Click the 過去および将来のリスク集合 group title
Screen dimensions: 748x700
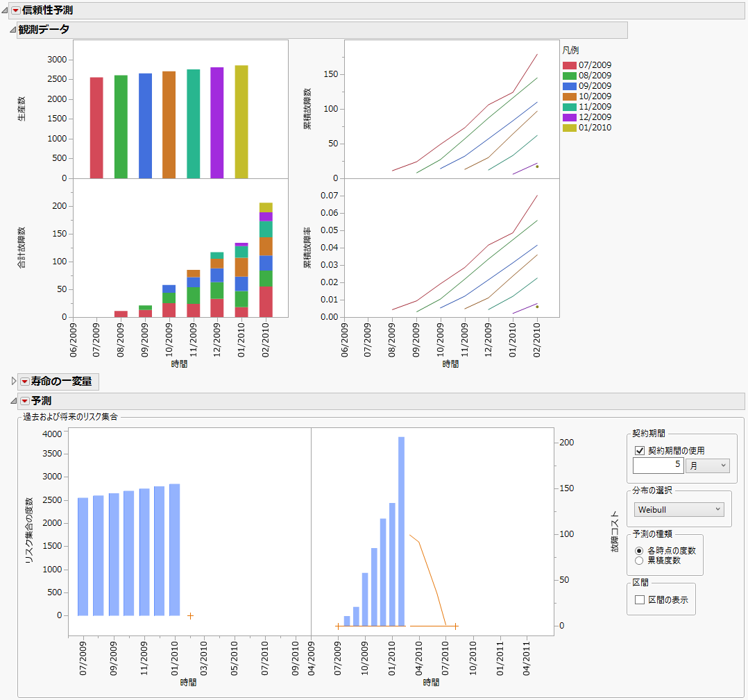coord(70,417)
